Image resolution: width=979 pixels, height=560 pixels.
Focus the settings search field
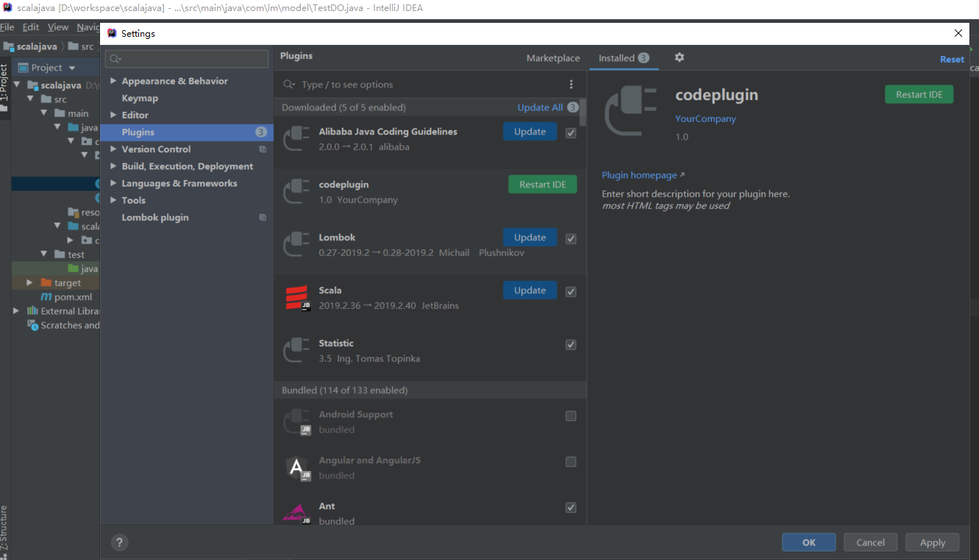click(x=187, y=59)
